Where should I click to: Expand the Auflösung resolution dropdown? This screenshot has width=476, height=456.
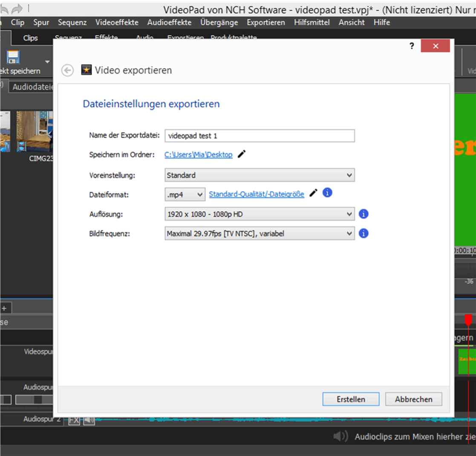(x=259, y=214)
